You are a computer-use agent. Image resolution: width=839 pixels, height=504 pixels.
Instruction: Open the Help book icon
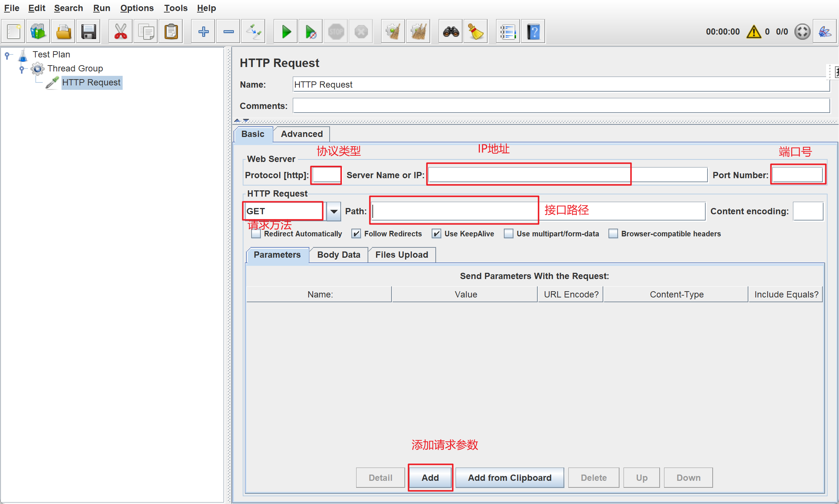point(533,32)
